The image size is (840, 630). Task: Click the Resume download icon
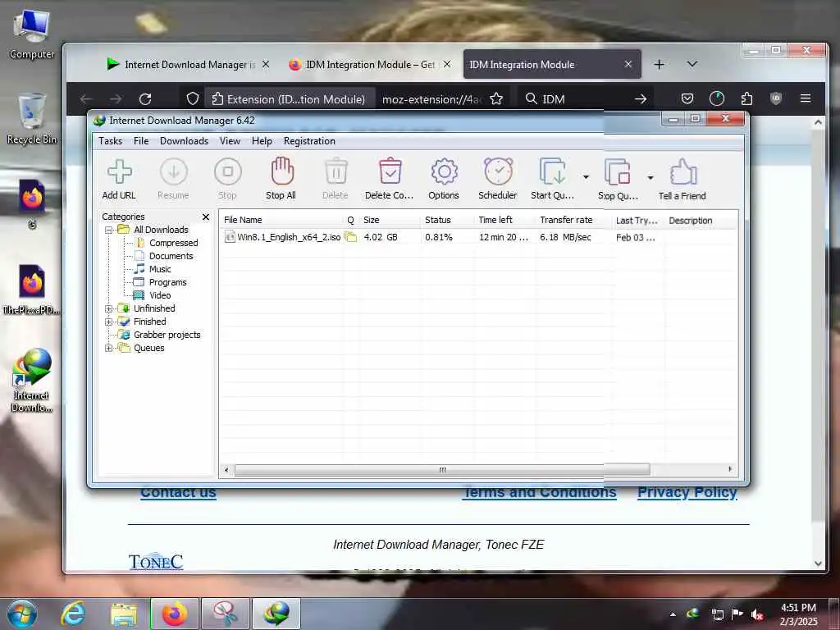174,172
